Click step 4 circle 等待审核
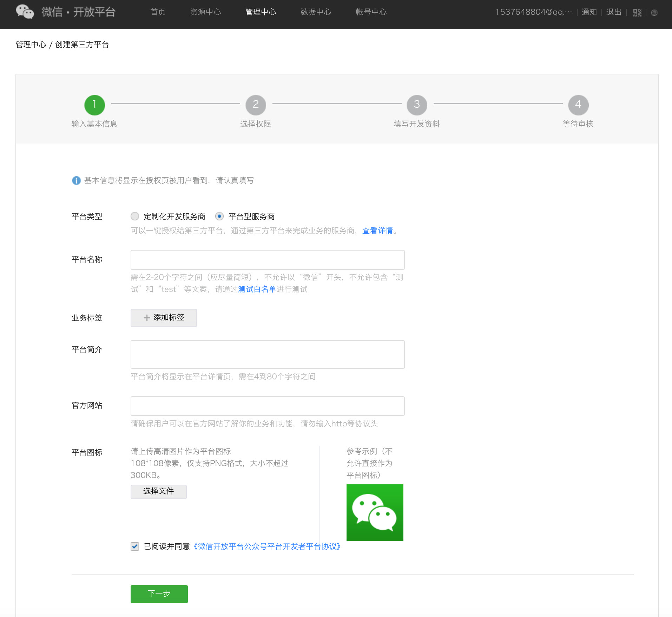 (x=578, y=105)
